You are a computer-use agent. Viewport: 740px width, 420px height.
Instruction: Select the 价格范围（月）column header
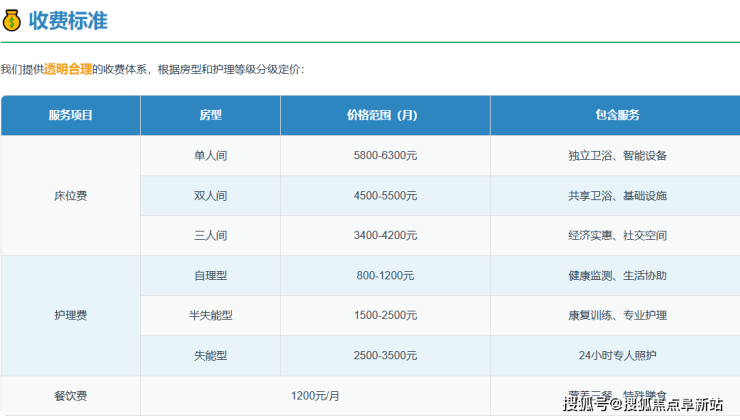[x=385, y=115]
